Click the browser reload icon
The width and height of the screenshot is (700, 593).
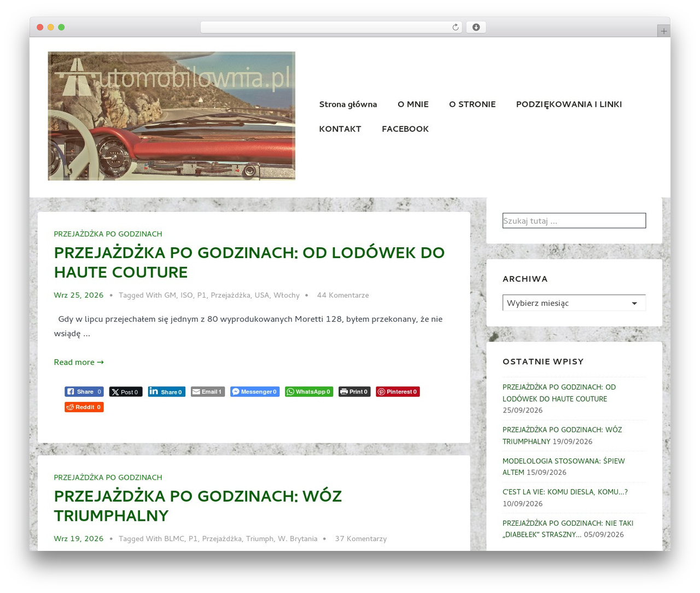[455, 27]
